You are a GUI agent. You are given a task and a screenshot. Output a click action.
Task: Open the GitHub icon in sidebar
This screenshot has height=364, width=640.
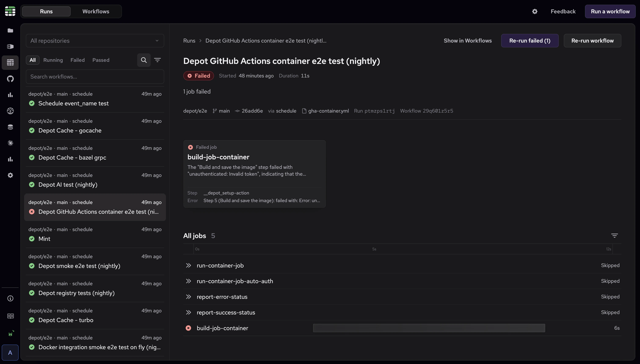coord(10,79)
